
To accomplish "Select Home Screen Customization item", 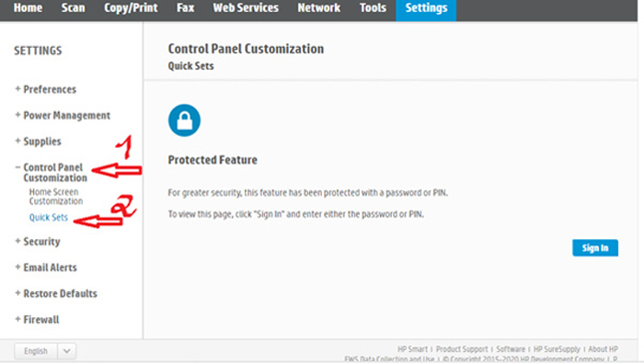I will (x=56, y=197).
